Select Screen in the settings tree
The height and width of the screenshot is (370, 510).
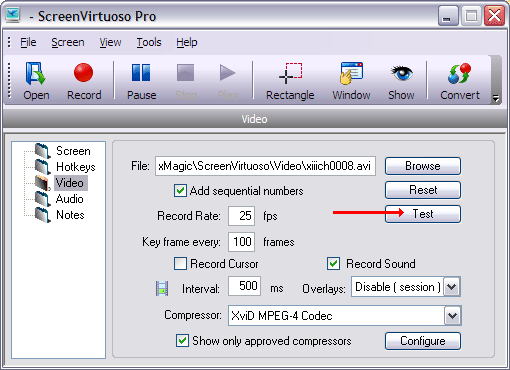click(x=73, y=151)
